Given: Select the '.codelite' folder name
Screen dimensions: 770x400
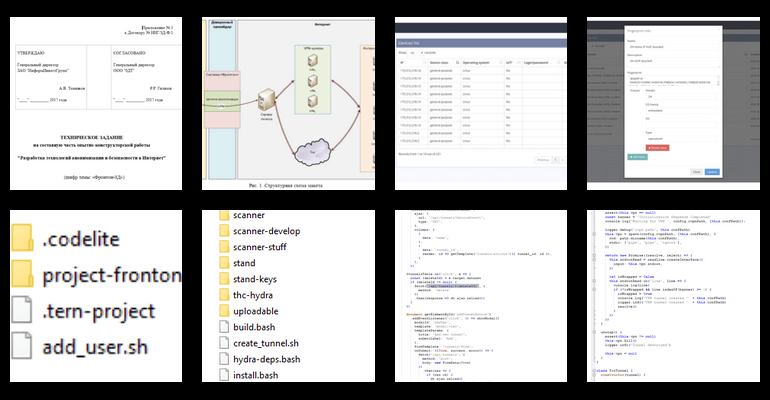Looking at the screenshot, I should click(81, 239).
